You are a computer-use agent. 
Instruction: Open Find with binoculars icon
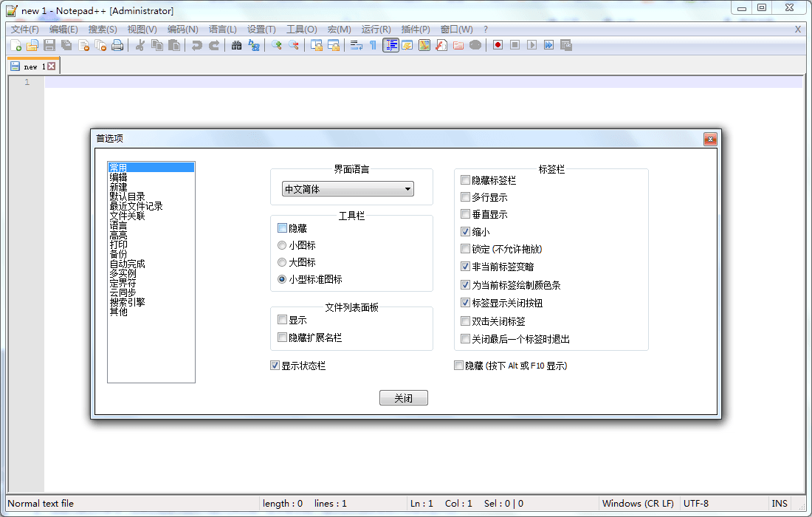pyautogui.click(x=236, y=46)
